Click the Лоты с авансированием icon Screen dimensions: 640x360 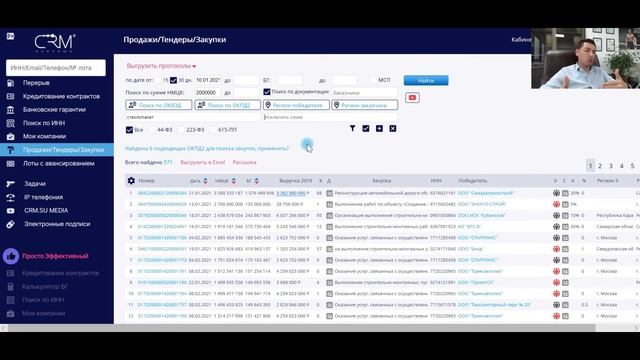coord(11,164)
